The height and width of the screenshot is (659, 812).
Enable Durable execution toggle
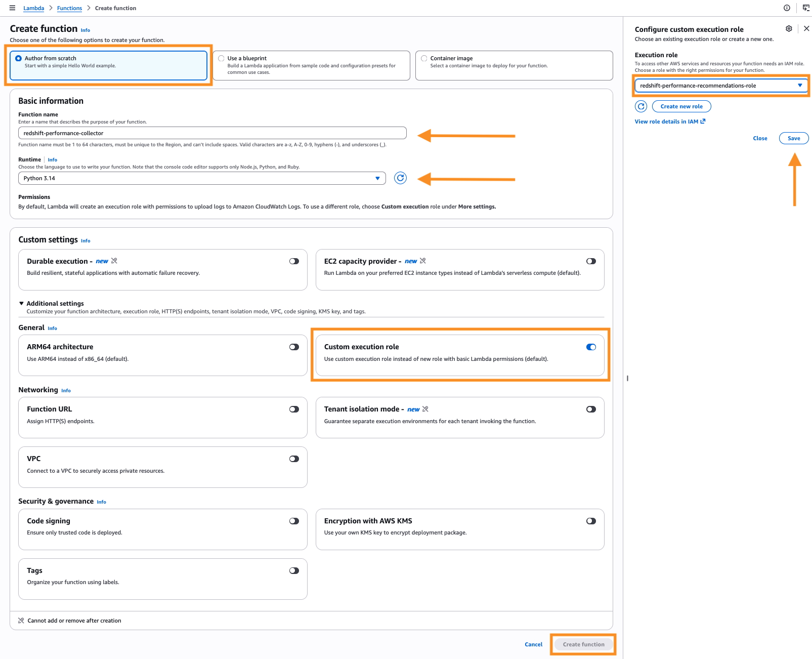click(x=294, y=261)
